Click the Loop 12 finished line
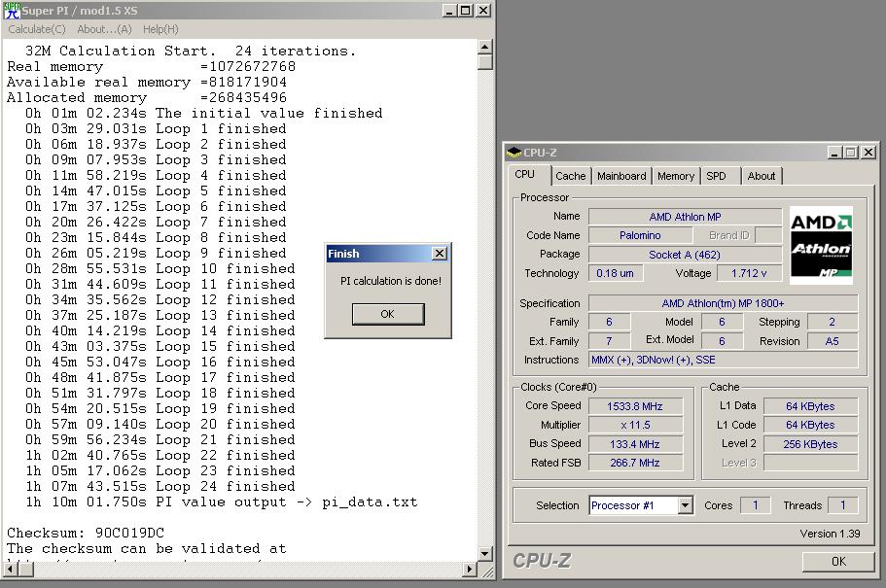 pos(159,300)
